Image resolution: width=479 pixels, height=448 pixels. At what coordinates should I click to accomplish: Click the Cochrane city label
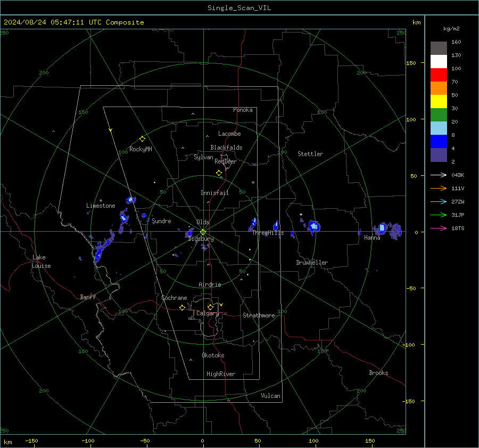click(174, 298)
